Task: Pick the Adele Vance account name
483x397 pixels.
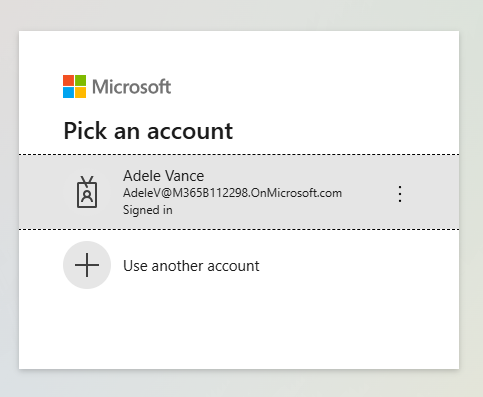Action: pos(163,176)
